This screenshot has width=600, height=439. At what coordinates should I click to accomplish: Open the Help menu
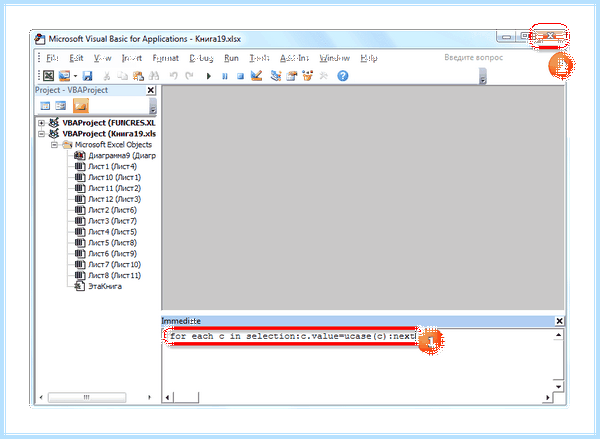(x=369, y=58)
